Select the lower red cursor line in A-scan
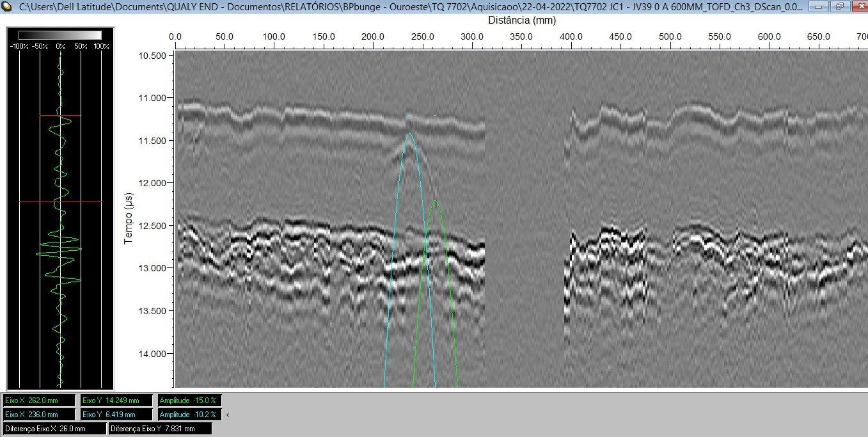This screenshot has width=868, height=437. click(60, 201)
